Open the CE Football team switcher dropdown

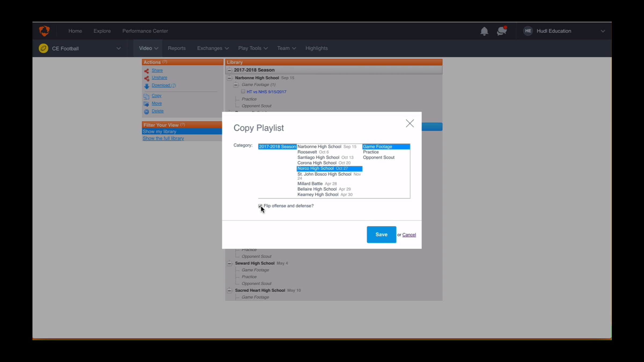click(118, 48)
